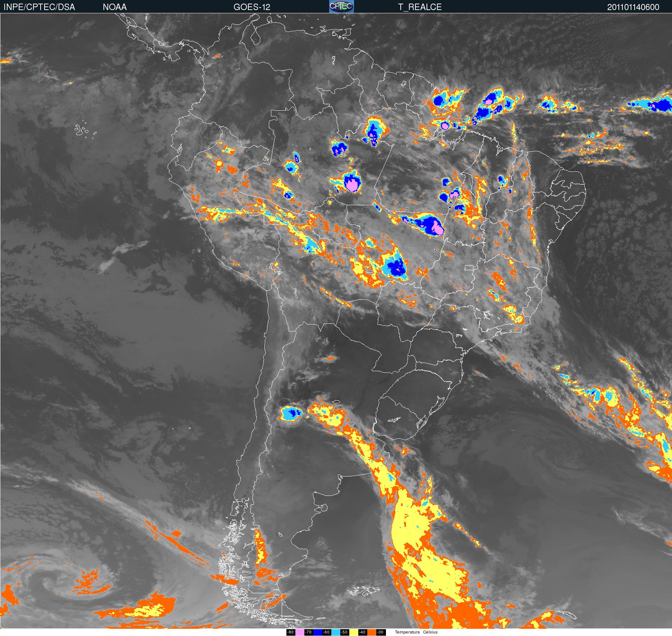This screenshot has width=672, height=636.
Task: Click the -50 legend label
Action: 344,632
